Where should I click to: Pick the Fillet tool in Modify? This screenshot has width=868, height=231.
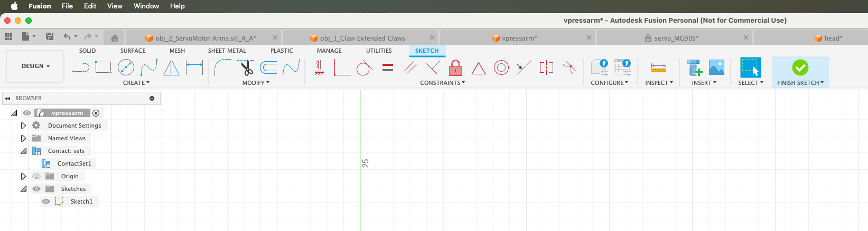click(222, 68)
